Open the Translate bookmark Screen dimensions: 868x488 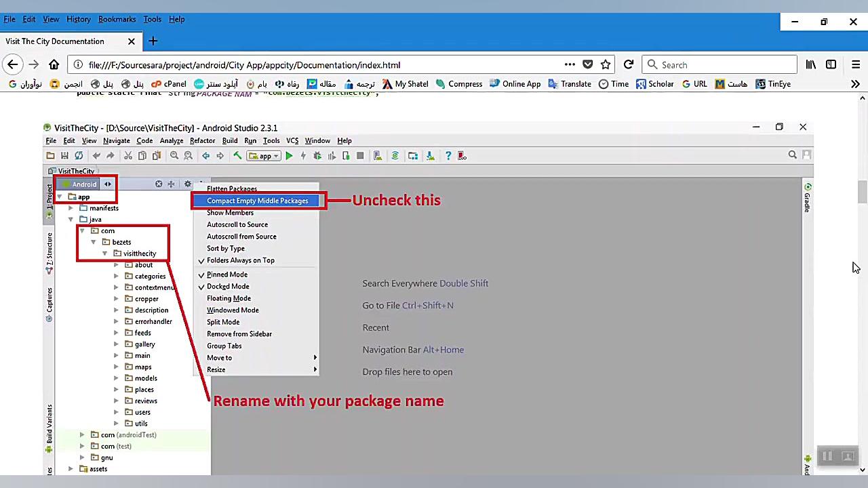[569, 84]
